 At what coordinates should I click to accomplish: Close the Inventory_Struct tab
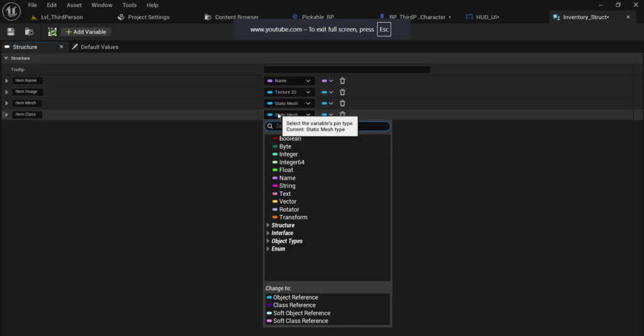(628, 17)
